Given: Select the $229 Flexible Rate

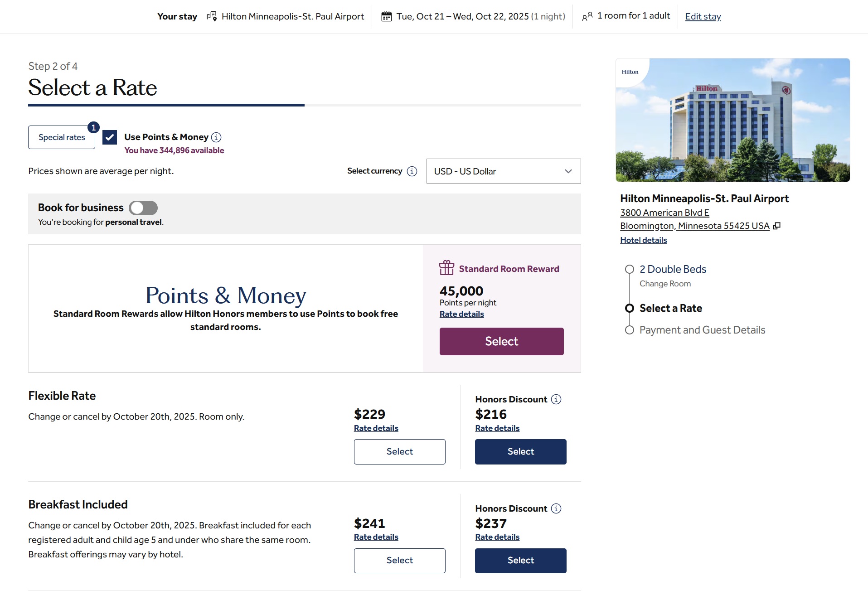Looking at the screenshot, I should (x=399, y=451).
